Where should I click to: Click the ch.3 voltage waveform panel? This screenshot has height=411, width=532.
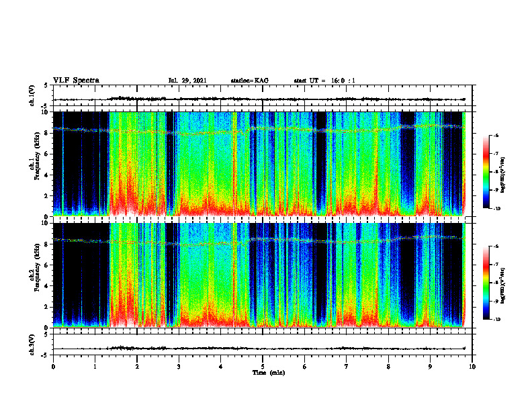click(x=263, y=345)
